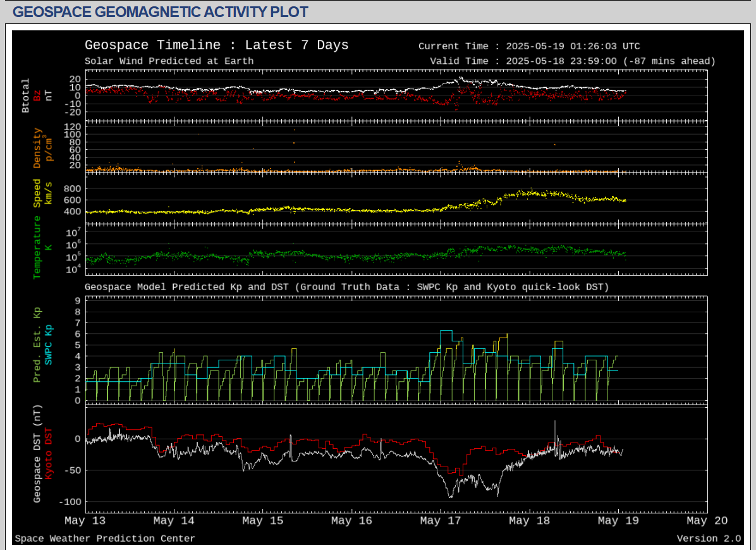Select the May 16 date label
The width and height of the screenshot is (756, 550).
351,521
